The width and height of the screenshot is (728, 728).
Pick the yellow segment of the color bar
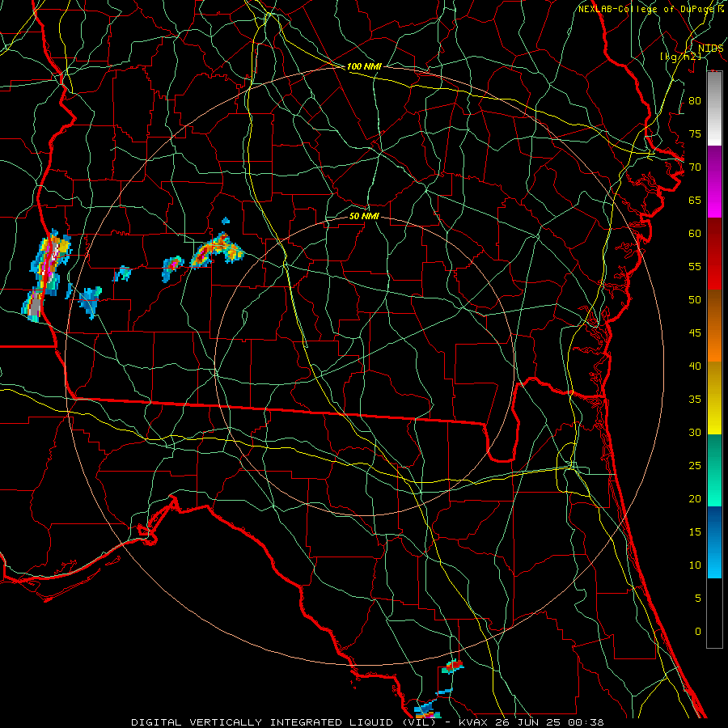coord(714,398)
